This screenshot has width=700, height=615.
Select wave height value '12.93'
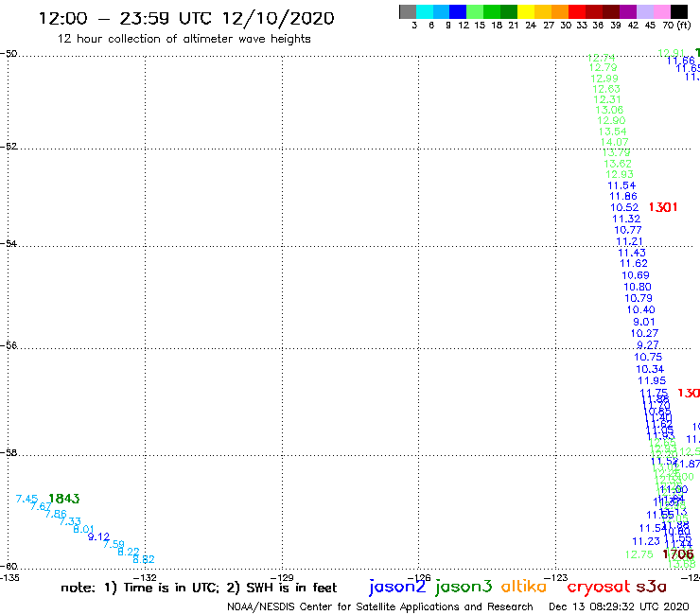pyautogui.click(x=620, y=174)
